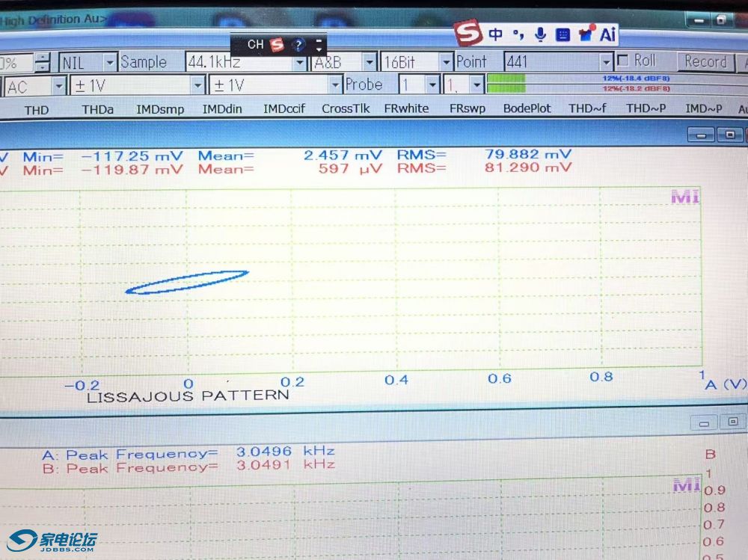Adjust the percentage spinner arrows
Image resolution: width=748 pixels, height=560 pixels.
(43, 63)
